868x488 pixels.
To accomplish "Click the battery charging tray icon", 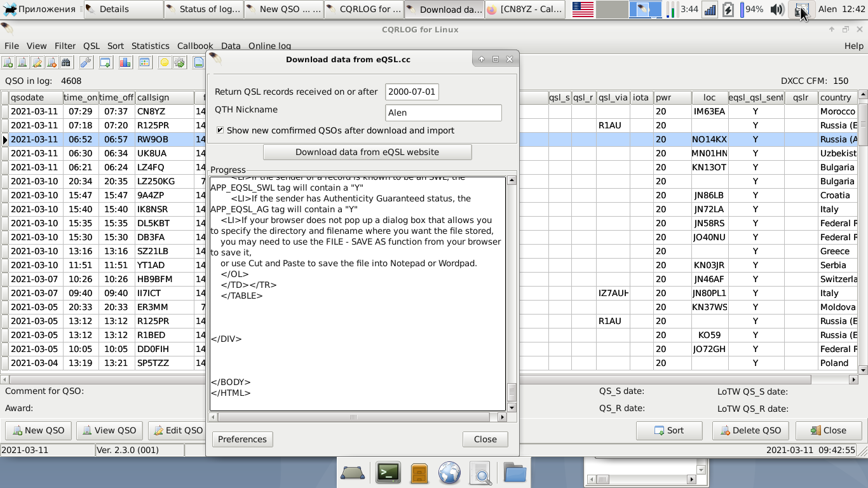I will click(728, 9).
